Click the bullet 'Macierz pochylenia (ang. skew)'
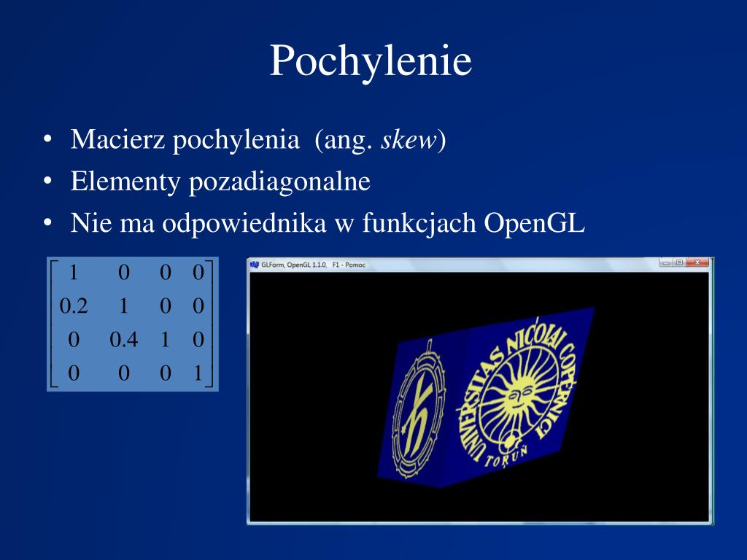This screenshot has width=747, height=560. 258,139
